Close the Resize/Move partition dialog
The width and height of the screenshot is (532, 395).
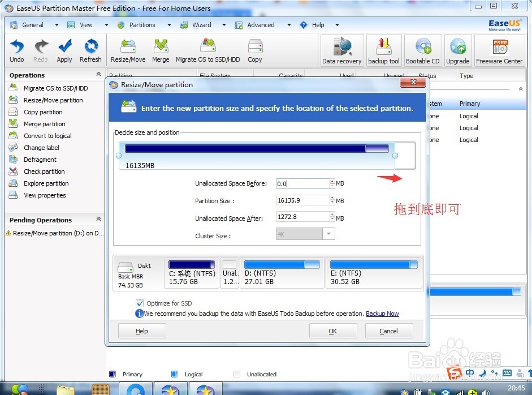[x=413, y=82]
